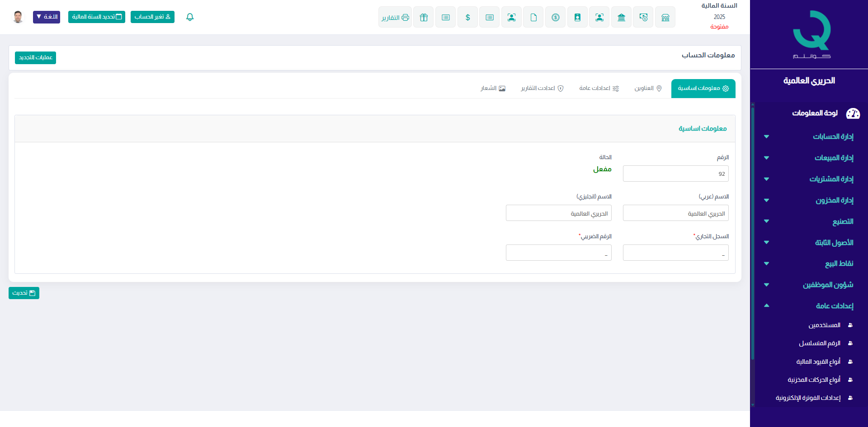
Task: Collapse the إعدادات عامة sidebar section
Action: click(809, 306)
